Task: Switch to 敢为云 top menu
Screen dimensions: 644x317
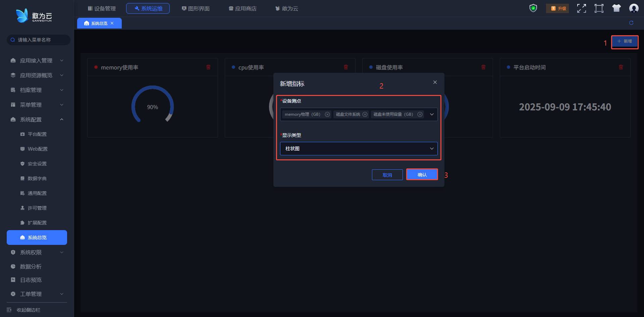Action: point(287,8)
